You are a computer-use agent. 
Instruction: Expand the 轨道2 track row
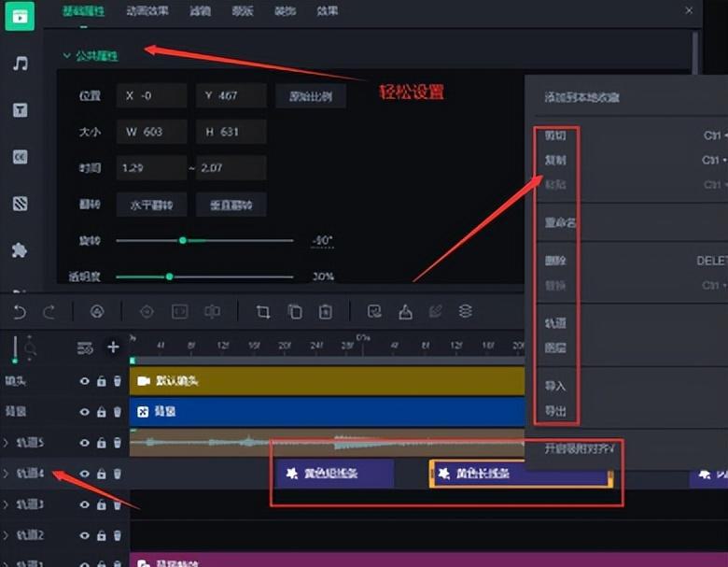[x=6, y=535]
